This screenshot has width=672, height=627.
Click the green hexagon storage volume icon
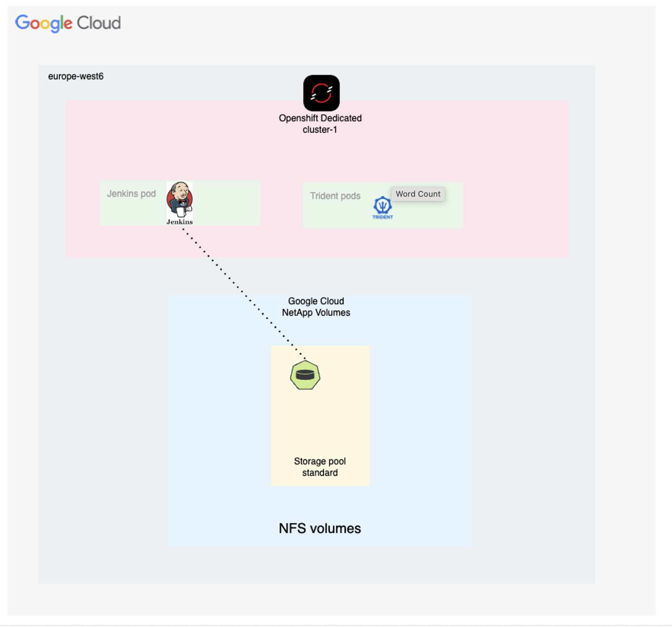click(305, 375)
